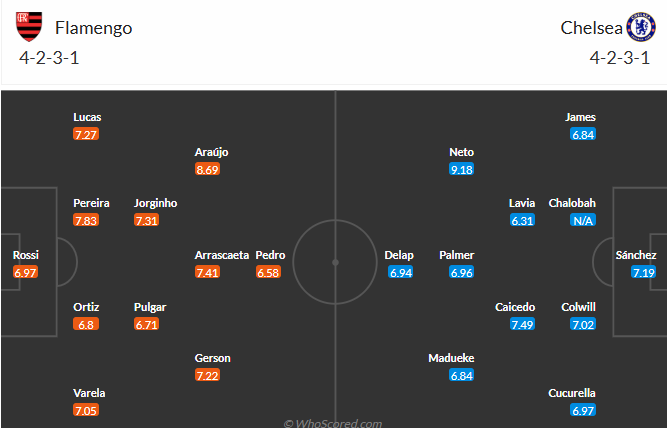Image resolution: width=667 pixels, height=428 pixels.
Task: Open the Flamengo team name link
Action: [x=94, y=28]
